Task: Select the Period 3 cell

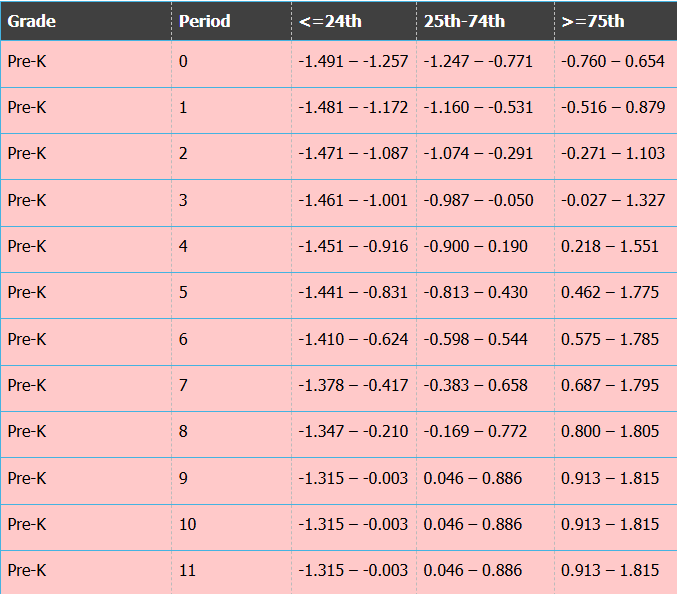Action: 183,200
